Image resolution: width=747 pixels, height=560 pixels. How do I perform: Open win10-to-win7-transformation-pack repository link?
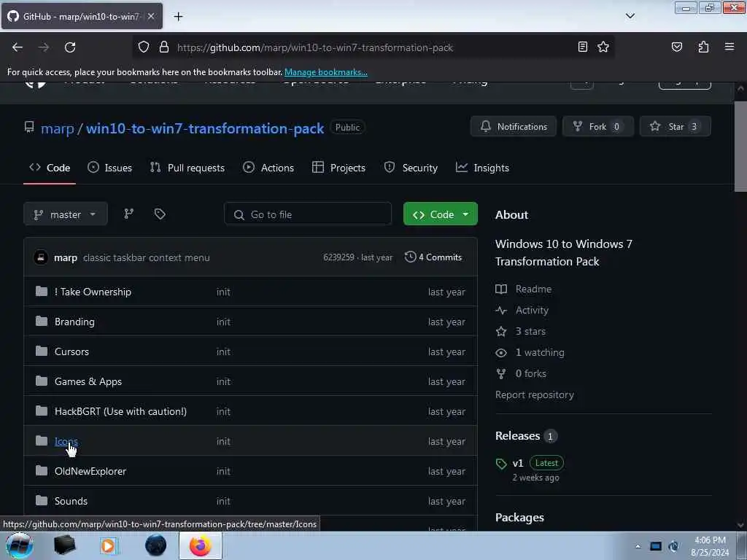205,128
